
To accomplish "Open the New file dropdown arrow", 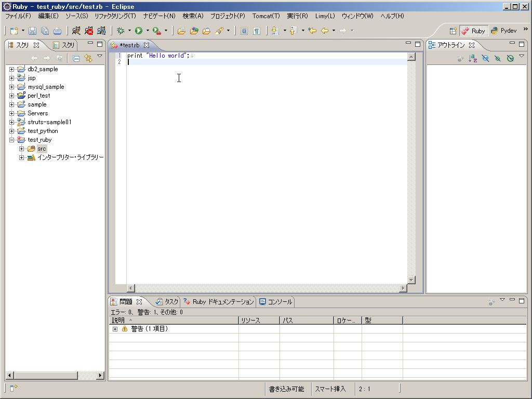I will [23, 31].
